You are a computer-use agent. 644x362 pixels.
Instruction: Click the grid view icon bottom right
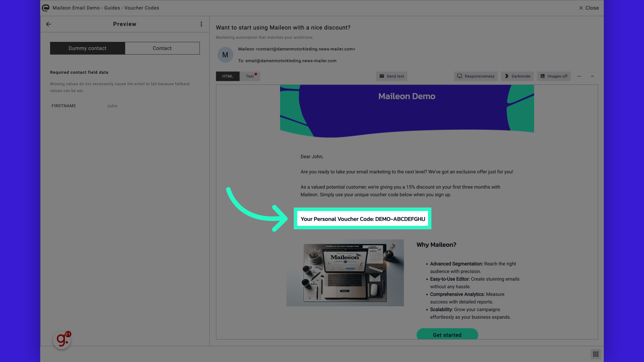pyautogui.click(x=596, y=354)
